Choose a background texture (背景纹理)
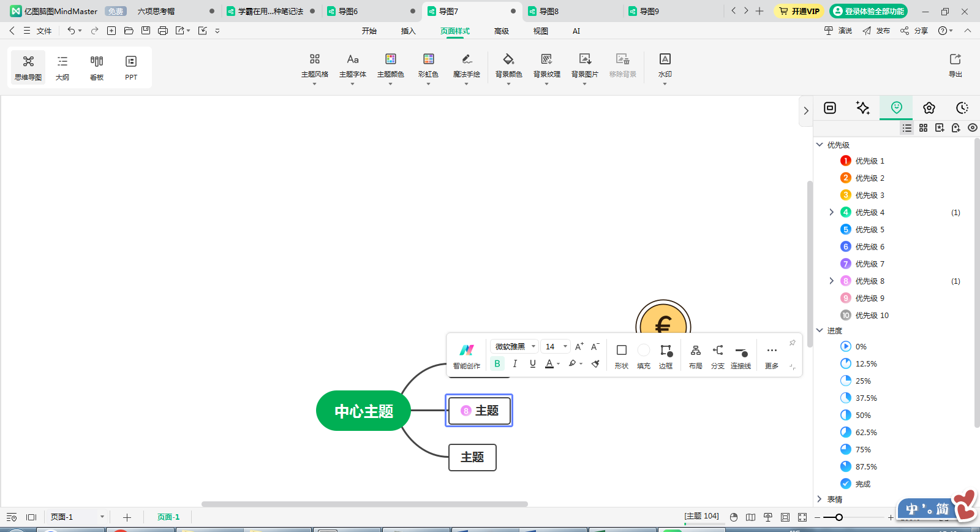Image resolution: width=980 pixels, height=532 pixels. [x=546, y=66]
